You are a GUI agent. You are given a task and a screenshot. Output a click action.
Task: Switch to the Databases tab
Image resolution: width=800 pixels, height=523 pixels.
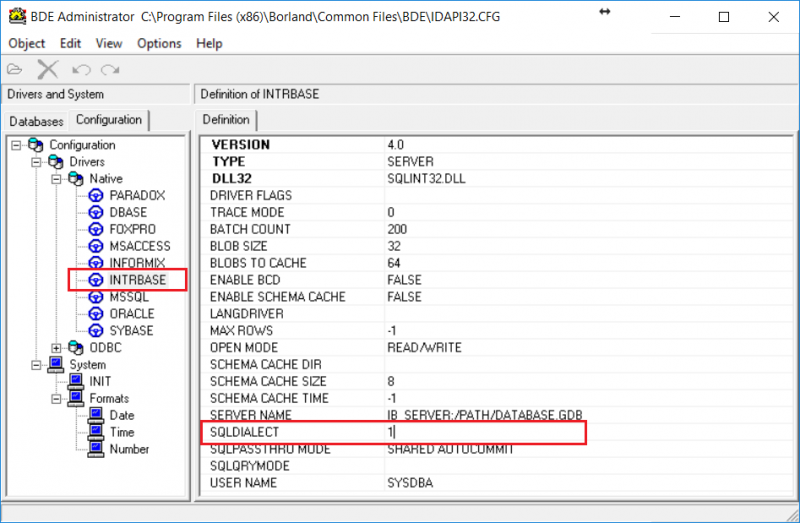point(36,121)
